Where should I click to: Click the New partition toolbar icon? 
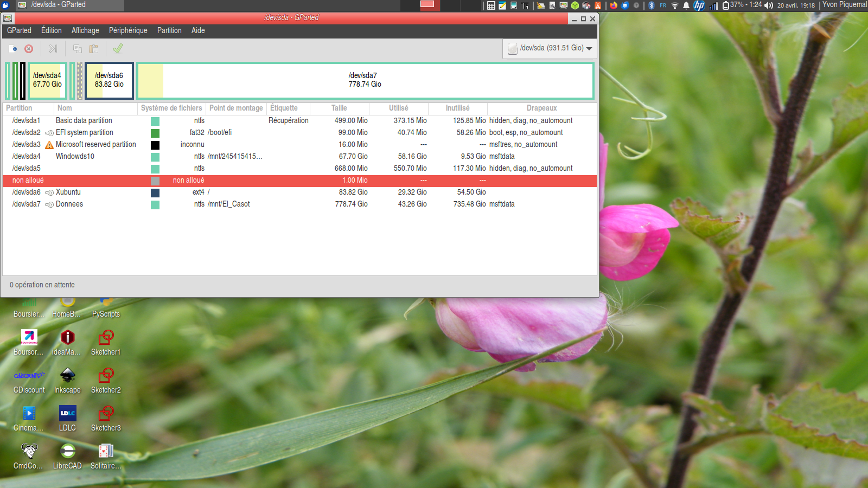(13, 49)
